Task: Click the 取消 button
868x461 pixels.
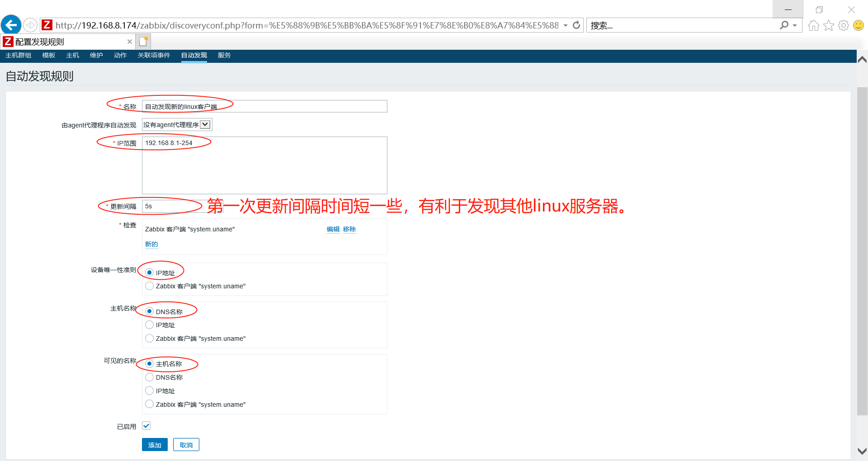Action: pos(186,445)
